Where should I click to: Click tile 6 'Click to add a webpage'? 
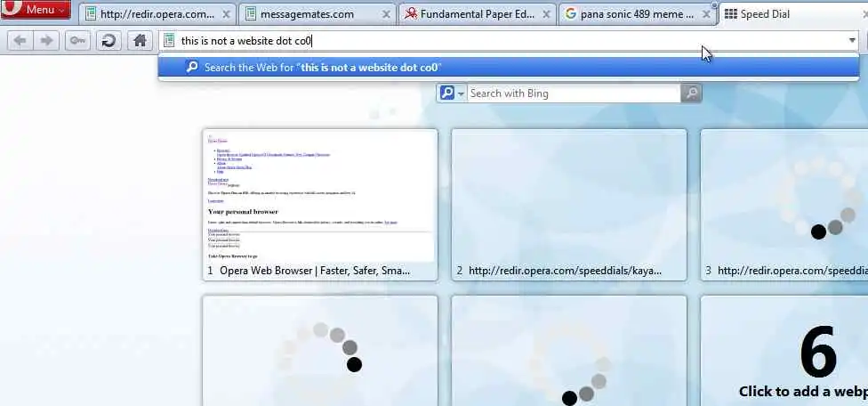point(784,351)
